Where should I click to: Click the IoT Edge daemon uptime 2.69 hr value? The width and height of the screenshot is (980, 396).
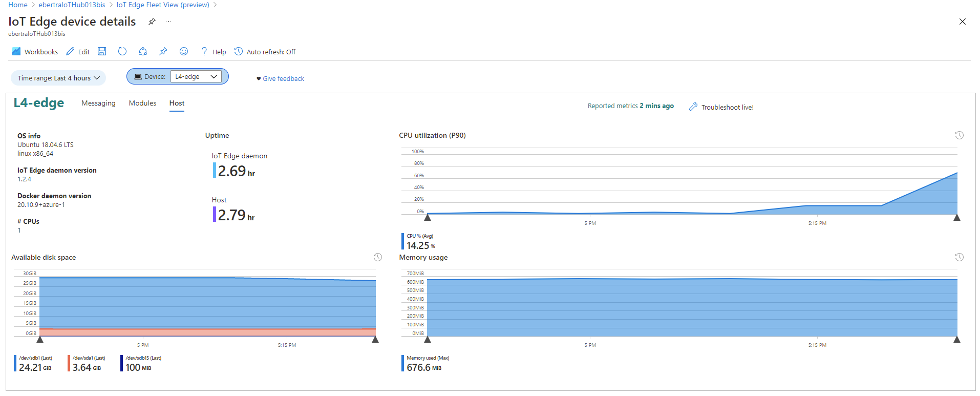point(237,171)
